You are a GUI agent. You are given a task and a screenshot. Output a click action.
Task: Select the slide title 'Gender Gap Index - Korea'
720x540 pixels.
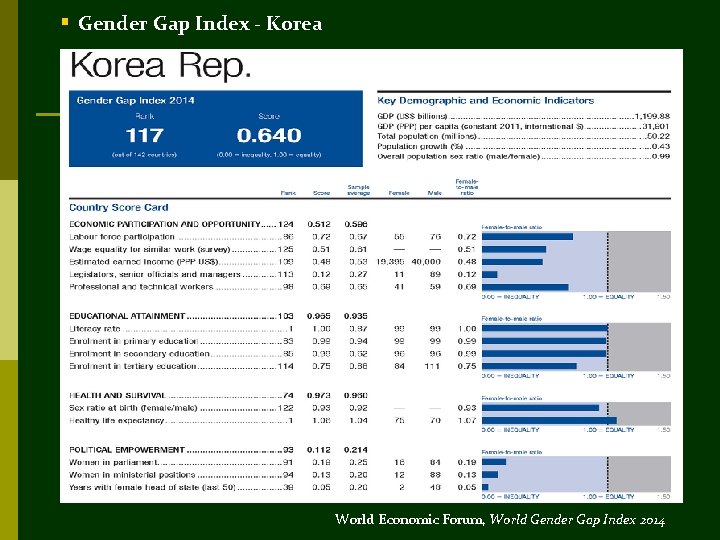[x=200, y=23]
